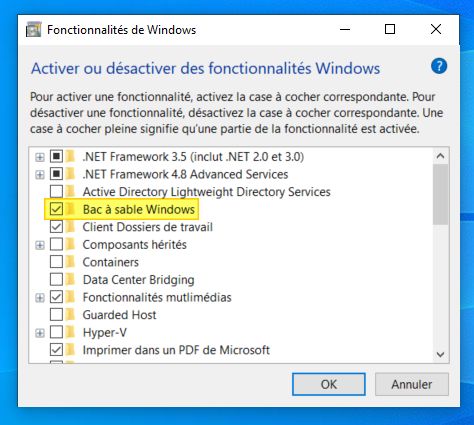The height and width of the screenshot is (425, 474).
Task: Expand the Fonctionnalités multimédias node
Action: point(40,297)
